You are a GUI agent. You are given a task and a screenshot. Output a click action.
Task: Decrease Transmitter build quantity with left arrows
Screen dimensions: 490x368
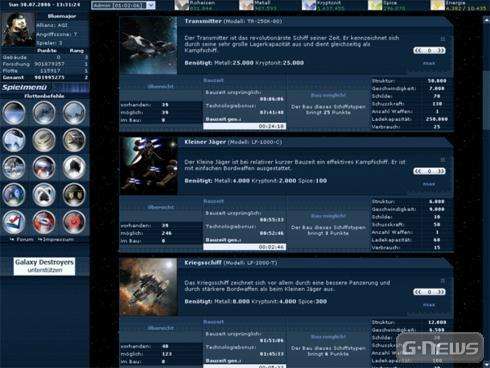pos(418,50)
